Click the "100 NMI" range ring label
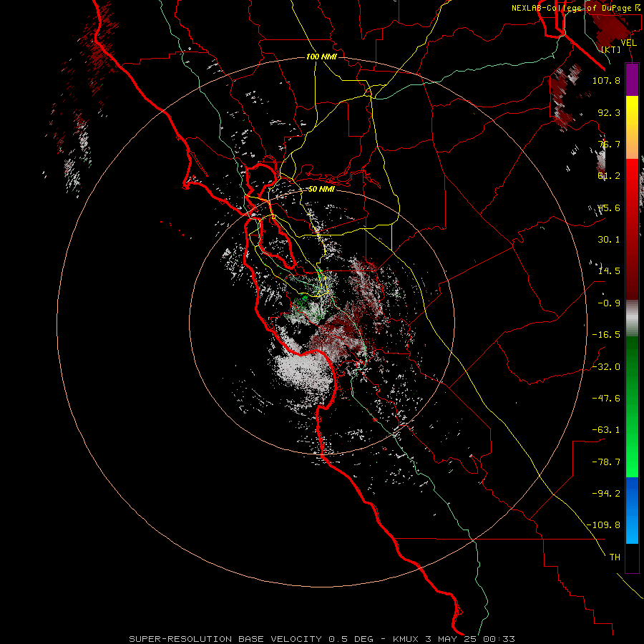This screenshot has width=644, height=644. click(x=321, y=57)
